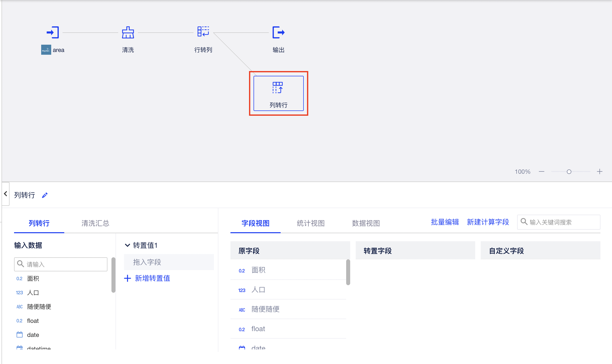Select the highlighted 列转行 node
The image size is (612, 364).
click(x=278, y=93)
